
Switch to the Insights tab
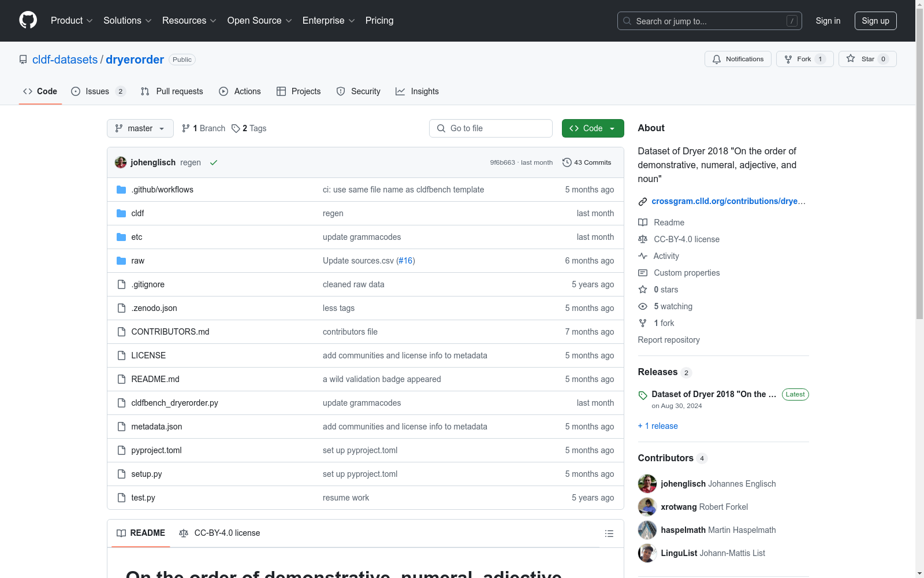click(418, 91)
